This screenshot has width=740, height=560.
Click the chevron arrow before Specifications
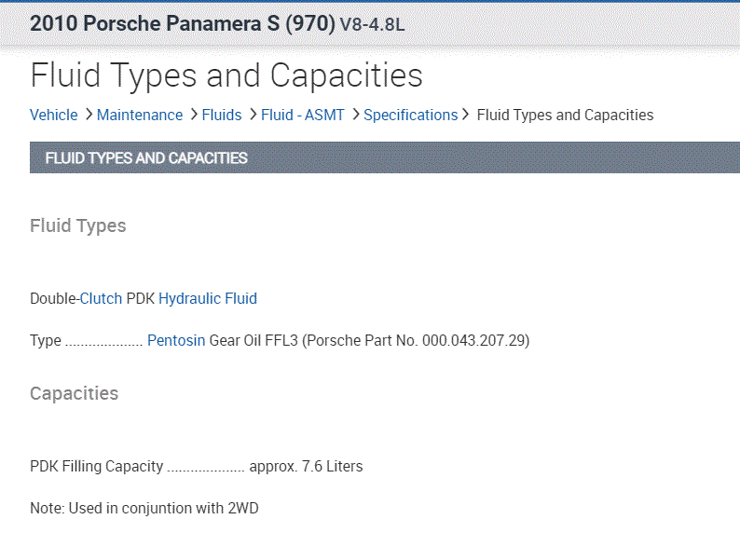point(356,115)
